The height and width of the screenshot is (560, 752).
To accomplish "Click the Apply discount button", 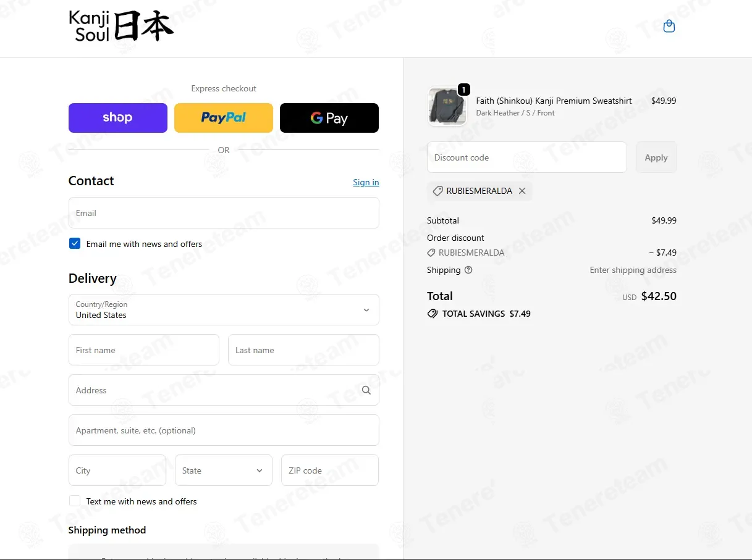I will tap(656, 157).
